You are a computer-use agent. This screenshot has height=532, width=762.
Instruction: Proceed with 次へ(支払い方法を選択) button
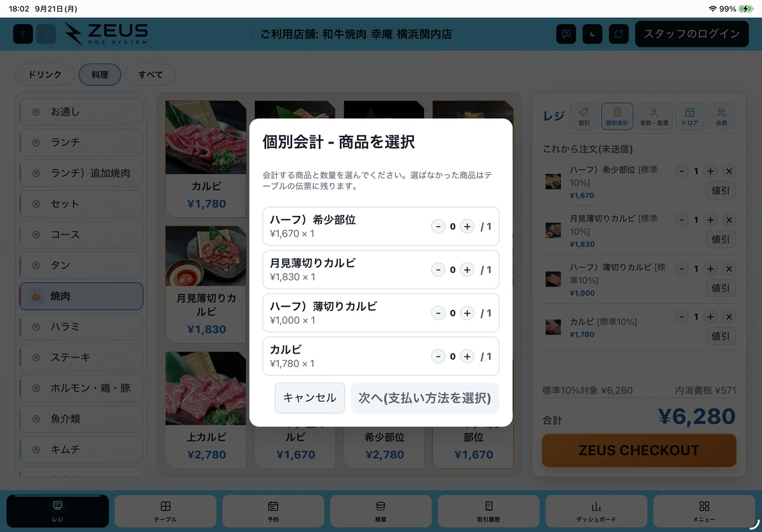[x=425, y=398]
